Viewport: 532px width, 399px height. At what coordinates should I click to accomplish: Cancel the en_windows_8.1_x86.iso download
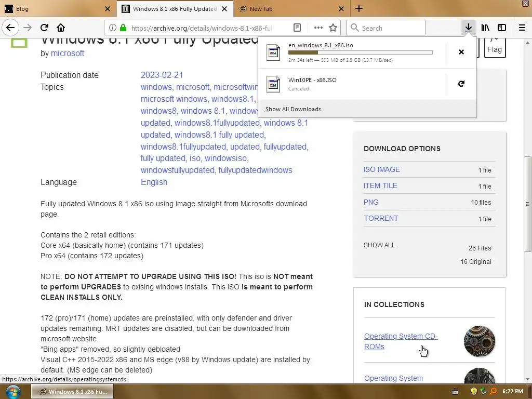[461, 52]
